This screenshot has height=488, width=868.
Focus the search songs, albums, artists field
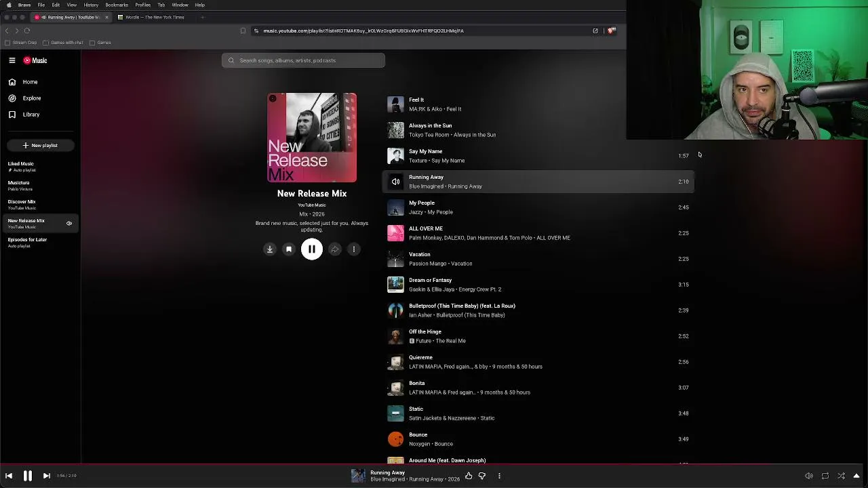[303, 60]
